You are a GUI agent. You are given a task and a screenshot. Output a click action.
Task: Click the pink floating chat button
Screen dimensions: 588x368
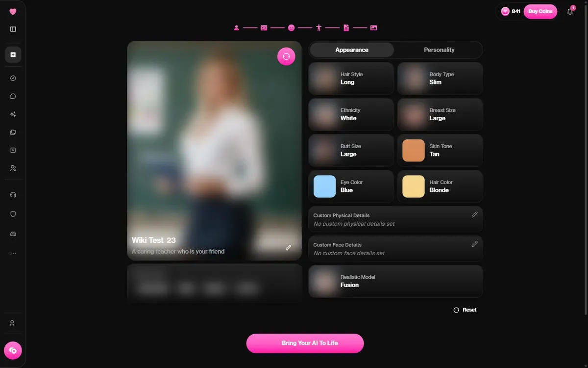(x=13, y=350)
